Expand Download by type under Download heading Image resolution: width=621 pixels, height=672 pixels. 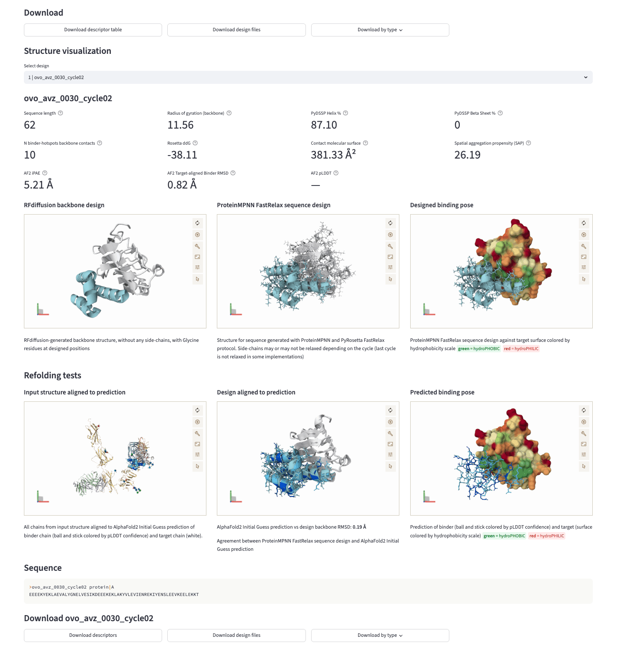pos(380,30)
